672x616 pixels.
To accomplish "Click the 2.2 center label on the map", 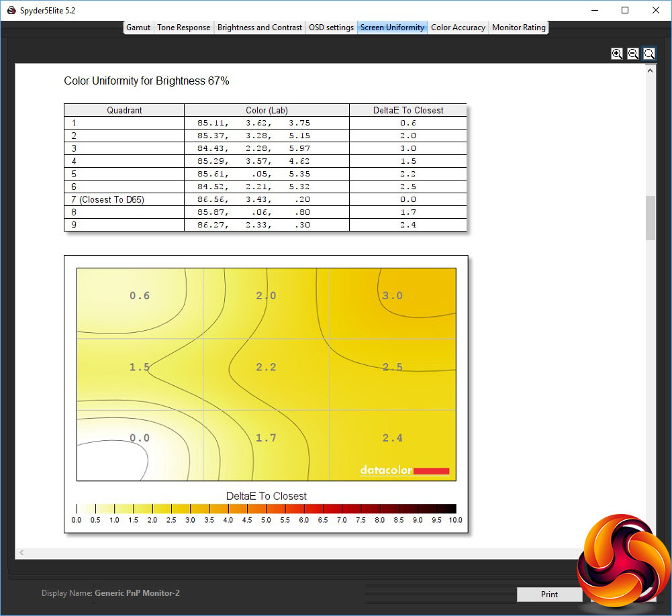I will coord(266,367).
